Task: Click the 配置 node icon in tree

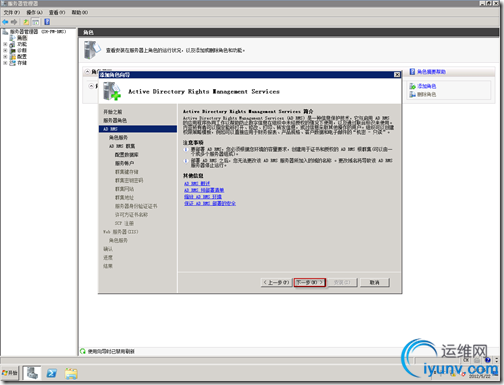Action: click(13, 57)
